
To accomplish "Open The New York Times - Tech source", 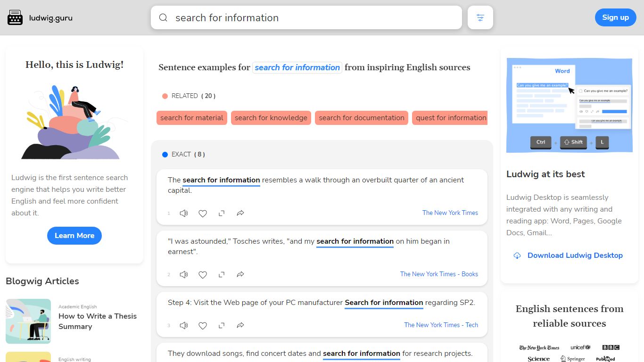I will pyautogui.click(x=441, y=325).
